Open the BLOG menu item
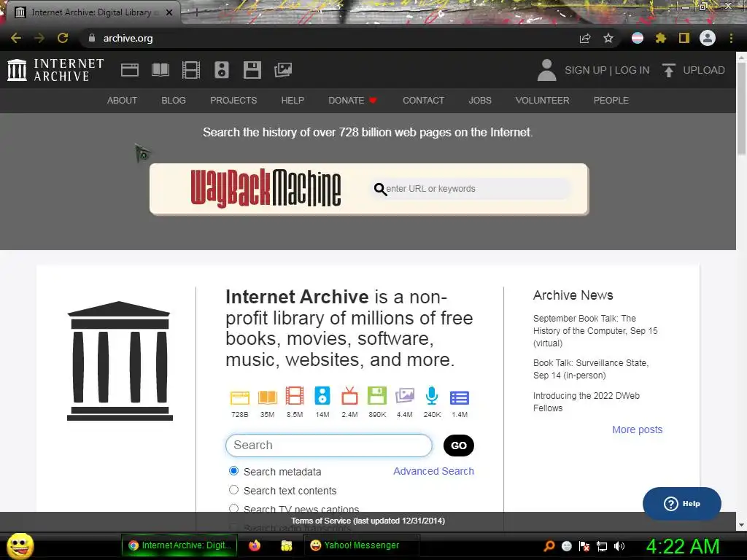The width and height of the screenshot is (747, 560). 174,101
